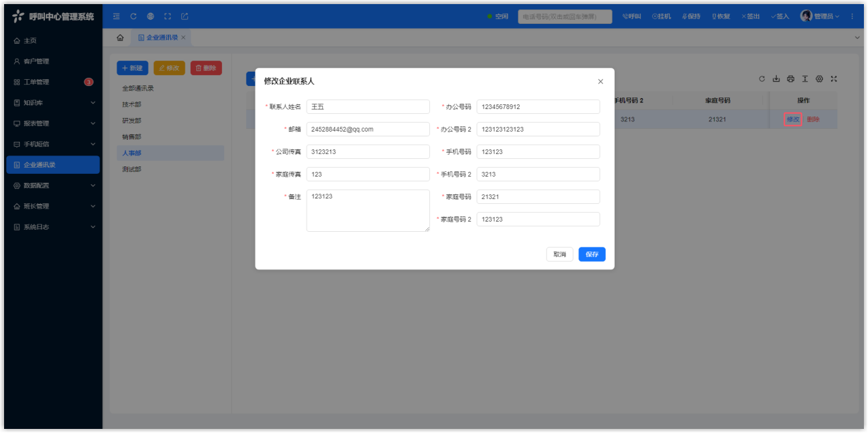The height and width of the screenshot is (433, 868).
Task: Click the 保存 button
Action: [x=591, y=254]
